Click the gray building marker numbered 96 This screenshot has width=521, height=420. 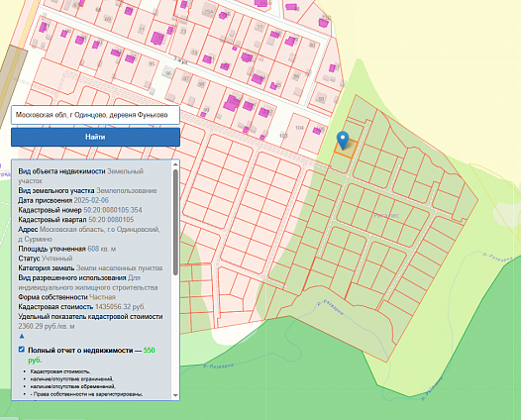coord(168,73)
